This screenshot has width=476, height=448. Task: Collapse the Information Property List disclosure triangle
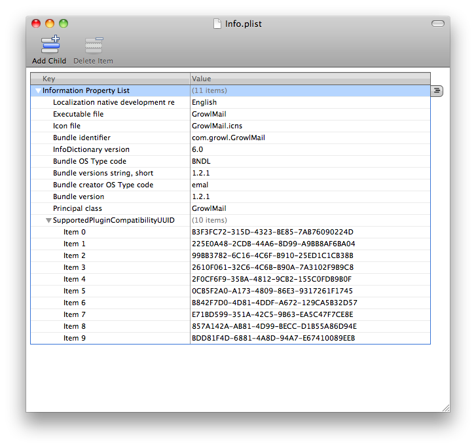[38, 90]
